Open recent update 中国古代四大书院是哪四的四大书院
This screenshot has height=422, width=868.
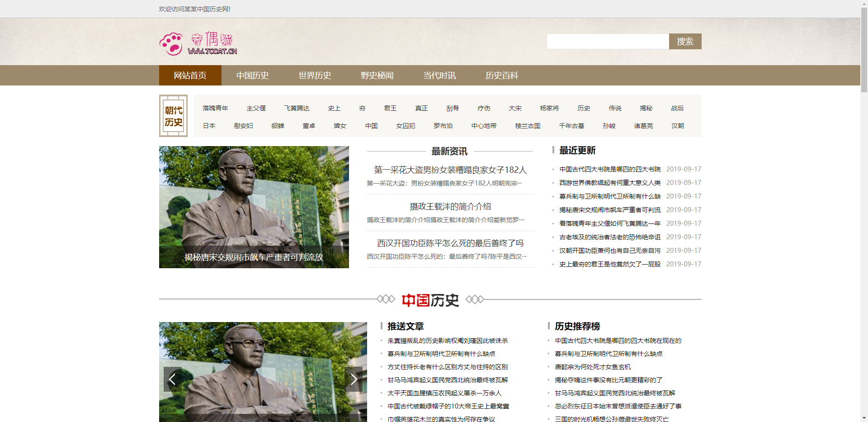[x=610, y=169]
